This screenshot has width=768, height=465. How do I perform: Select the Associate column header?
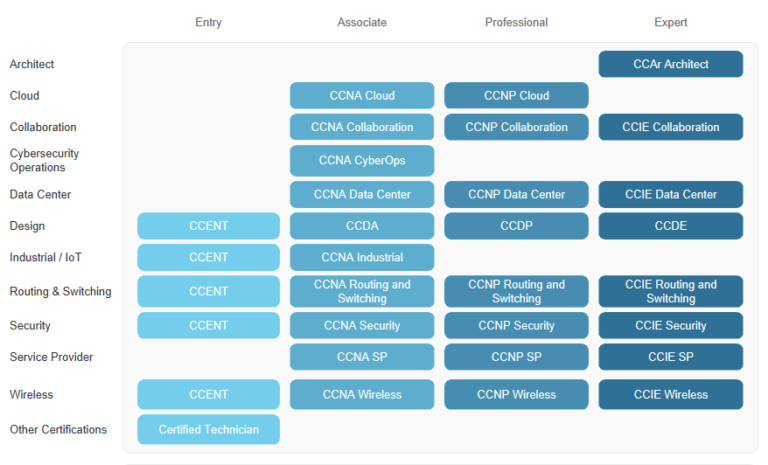coord(362,23)
